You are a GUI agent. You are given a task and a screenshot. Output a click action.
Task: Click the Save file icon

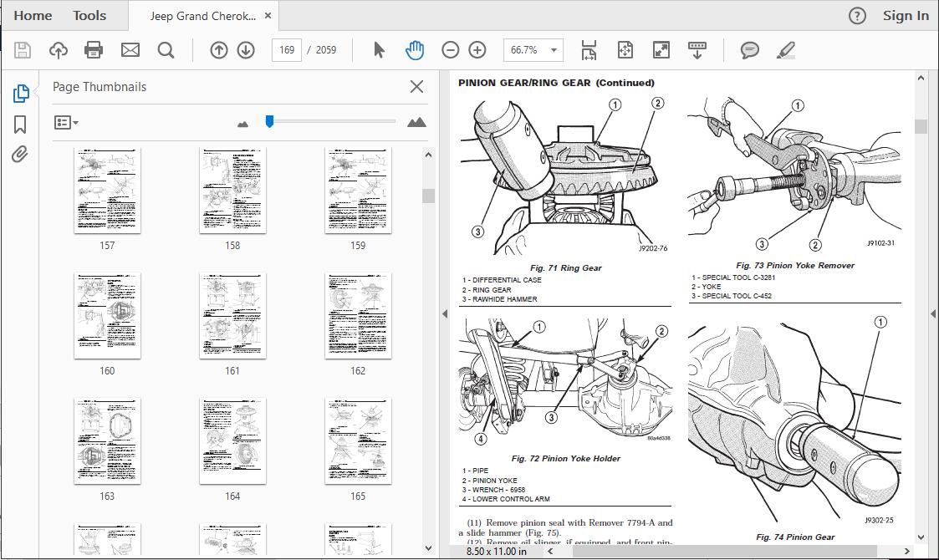coord(22,49)
